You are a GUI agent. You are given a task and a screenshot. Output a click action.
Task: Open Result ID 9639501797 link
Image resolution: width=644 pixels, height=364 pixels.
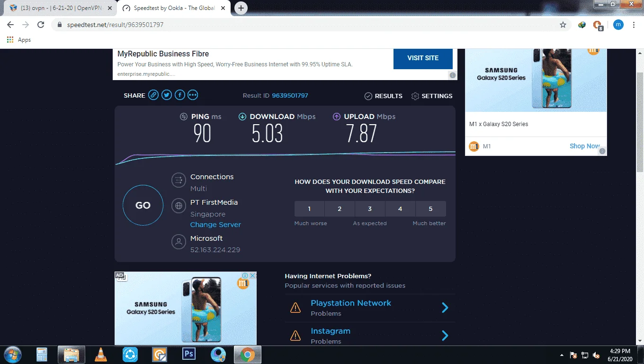(x=290, y=96)
